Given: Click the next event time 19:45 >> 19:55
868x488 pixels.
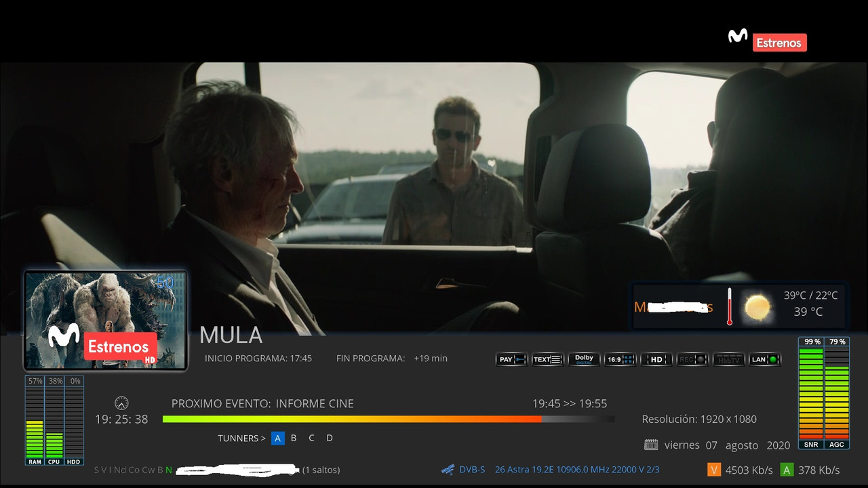Looking at the screenshot, I should coord(570,403).
